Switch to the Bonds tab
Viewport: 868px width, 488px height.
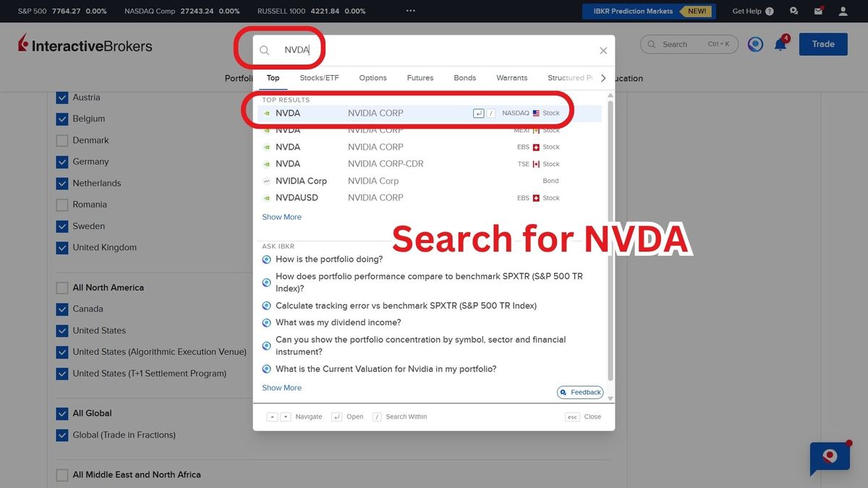(x=465, y=78)
